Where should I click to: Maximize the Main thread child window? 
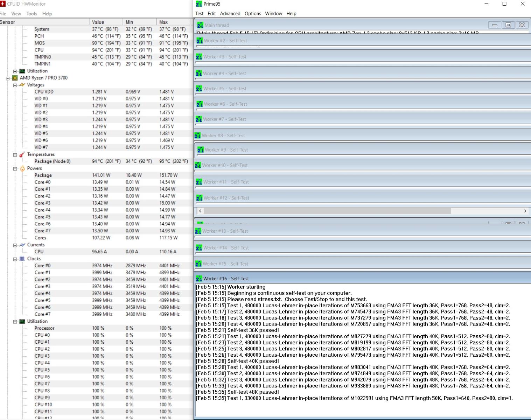(x=508, y=25)
